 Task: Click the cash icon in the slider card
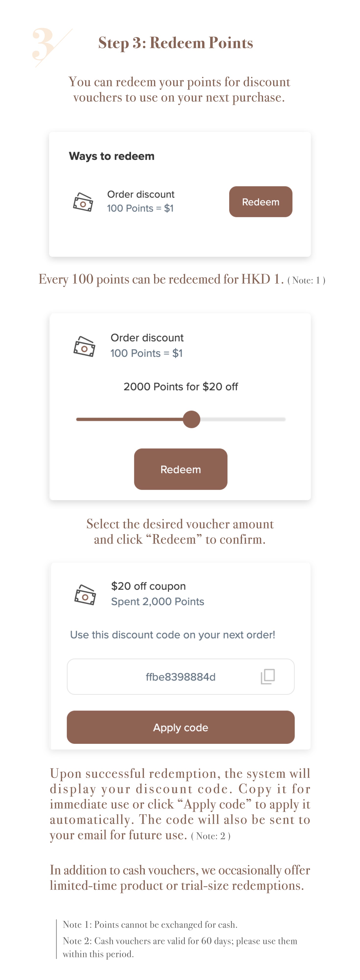point(84,346)
